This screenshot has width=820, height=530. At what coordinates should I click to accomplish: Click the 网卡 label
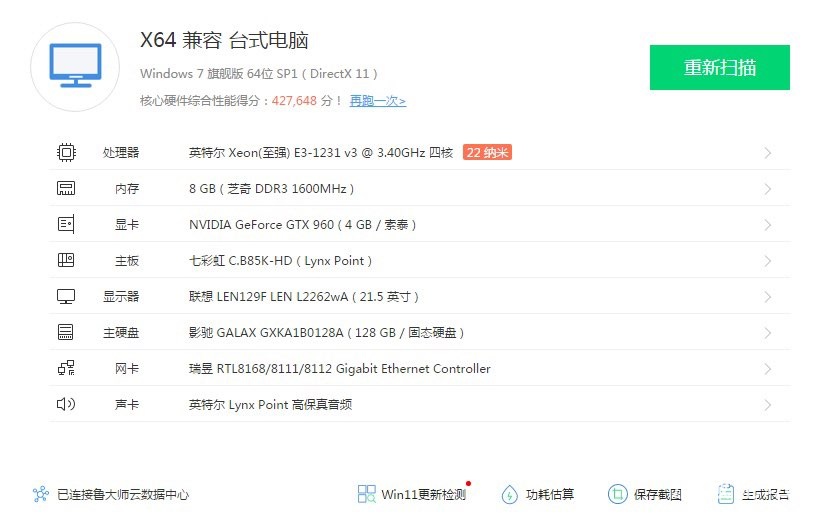127,369
